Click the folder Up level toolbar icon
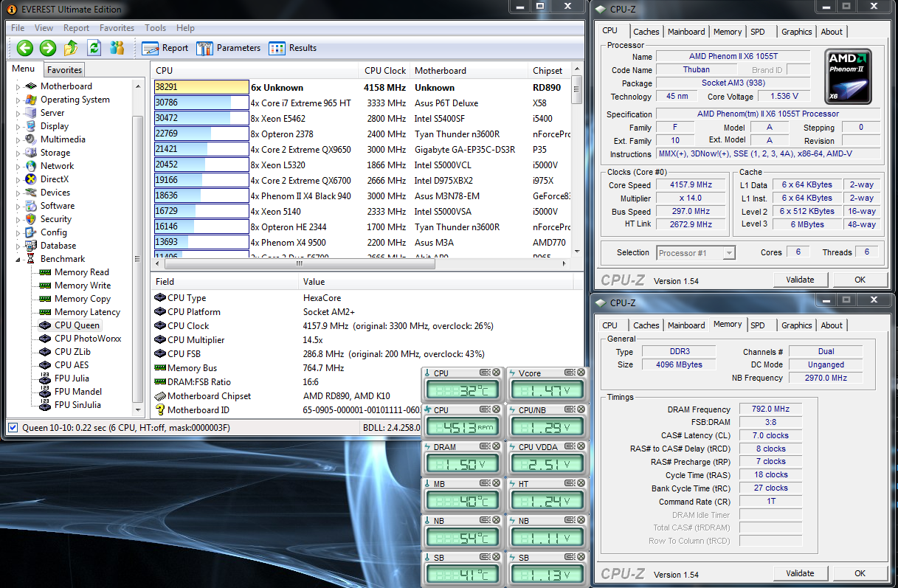This screenshot has height=588, width=898. [71, 48]
